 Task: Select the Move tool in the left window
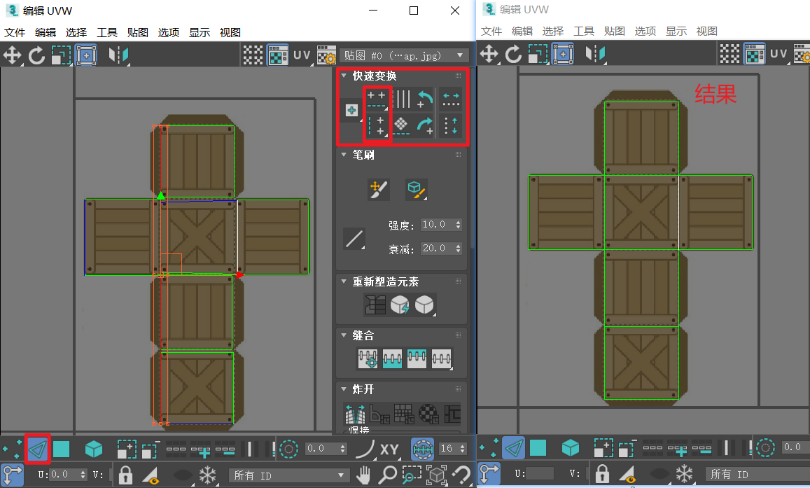click(13, 55)
